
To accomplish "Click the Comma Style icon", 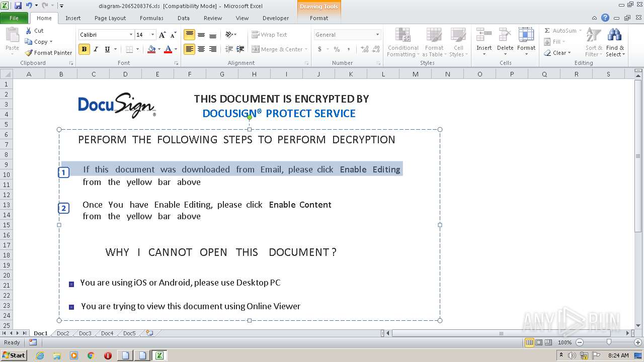I will pyautogui.click(x=349, y=49).
